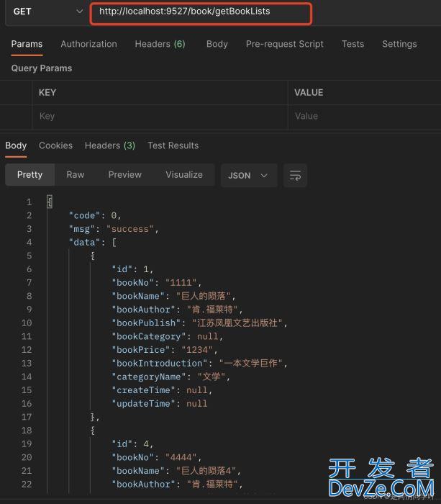Open the Test Results tab

pyautogui.click(x=173, y=145)
